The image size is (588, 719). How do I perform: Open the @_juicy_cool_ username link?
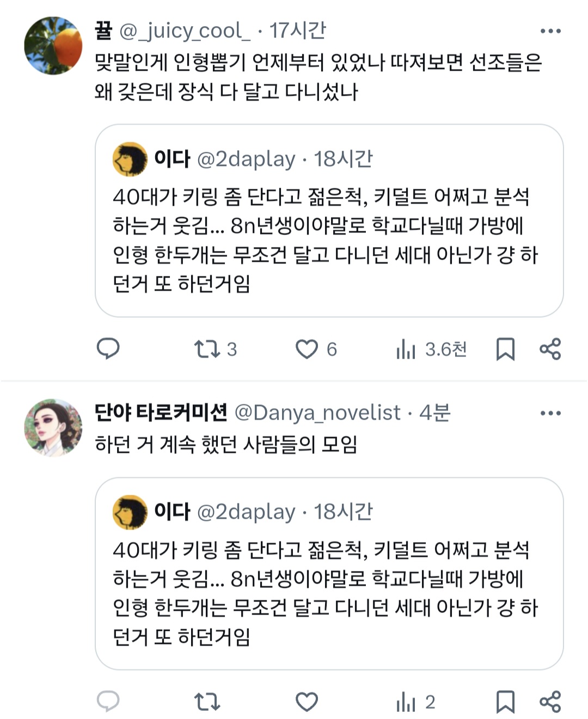pyautogui.click(x=185, y=30)
